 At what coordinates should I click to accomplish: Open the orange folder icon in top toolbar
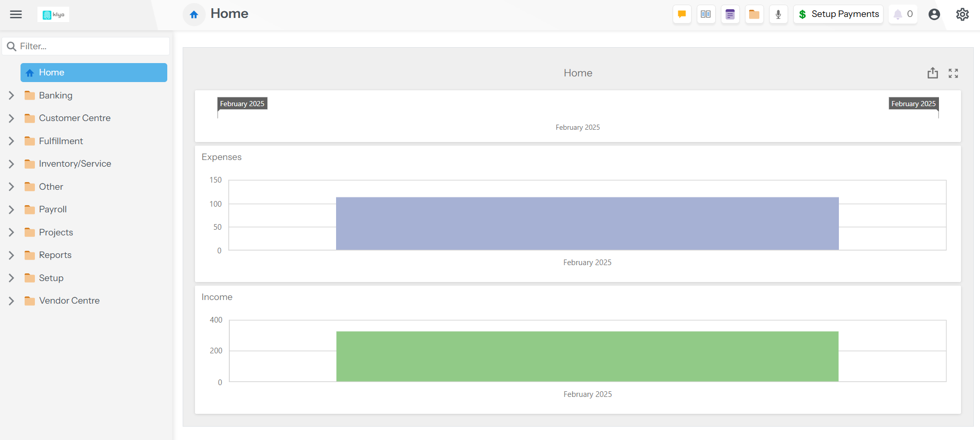pyautogui.click(x=754, y=14)
